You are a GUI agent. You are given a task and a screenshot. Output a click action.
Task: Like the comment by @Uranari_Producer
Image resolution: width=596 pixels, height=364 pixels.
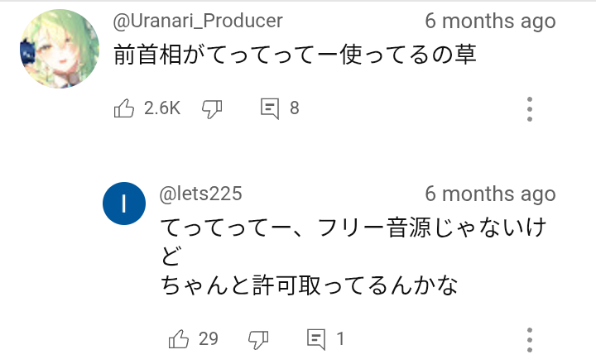[124, 108]
